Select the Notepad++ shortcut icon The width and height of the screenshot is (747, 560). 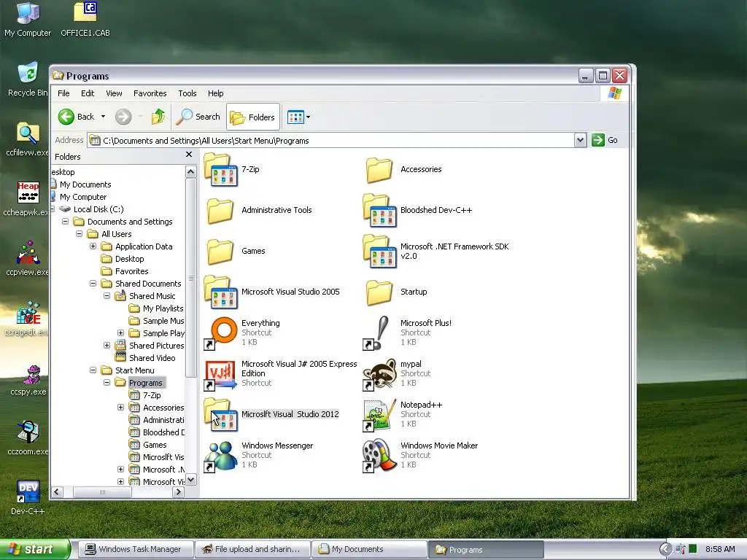click(x=379, y=415)
